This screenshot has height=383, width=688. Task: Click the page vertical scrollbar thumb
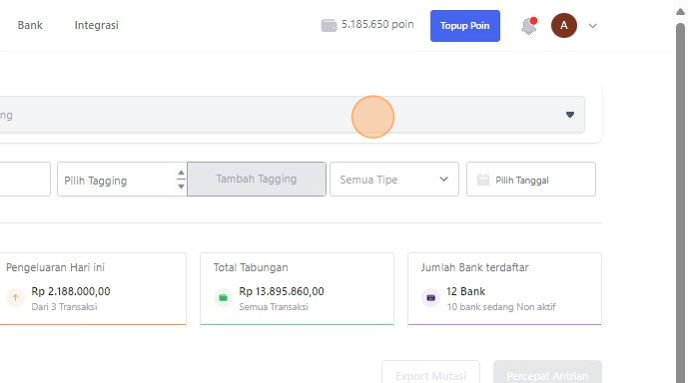point(680,202)
